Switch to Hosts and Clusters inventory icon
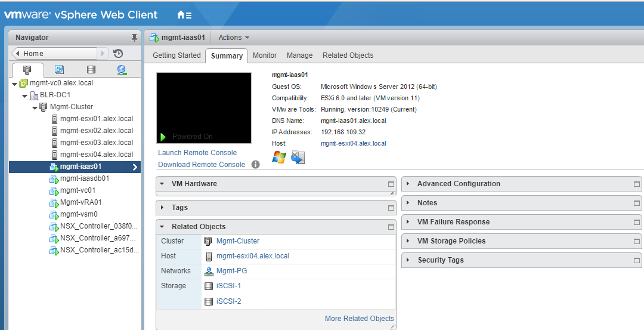 click(27, 70)
